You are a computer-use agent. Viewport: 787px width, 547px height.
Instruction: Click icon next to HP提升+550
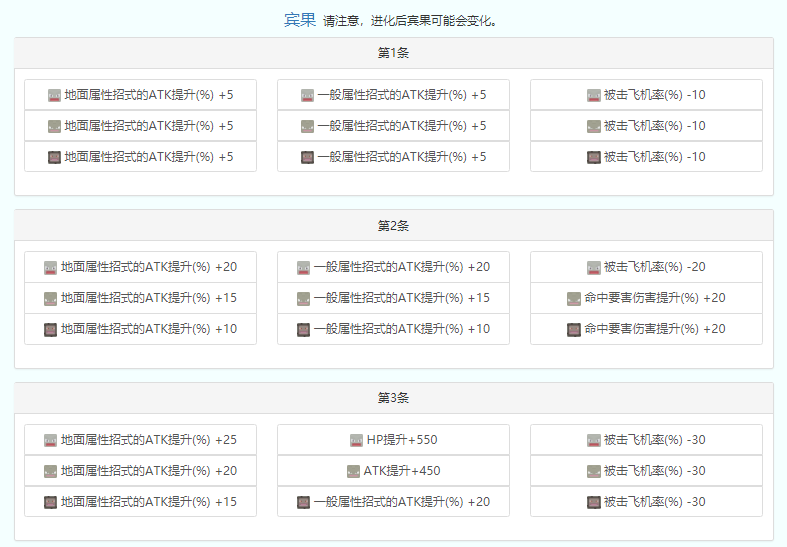pyautogui.click(x=357, y=440)
